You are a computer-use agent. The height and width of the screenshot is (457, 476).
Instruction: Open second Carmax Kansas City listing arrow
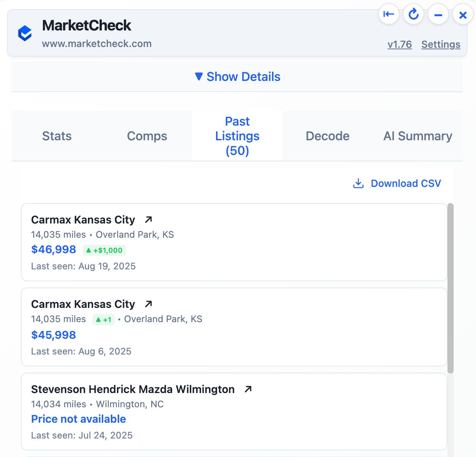pos(149,304)
